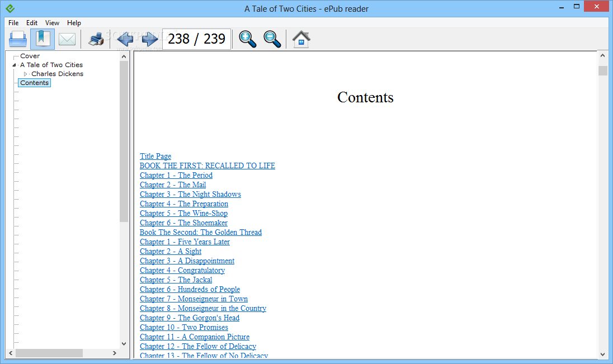613x364 pixels.
Task: Click tree panel scroll up arrow
Action: pyautogui.click(x=124, y=56)
